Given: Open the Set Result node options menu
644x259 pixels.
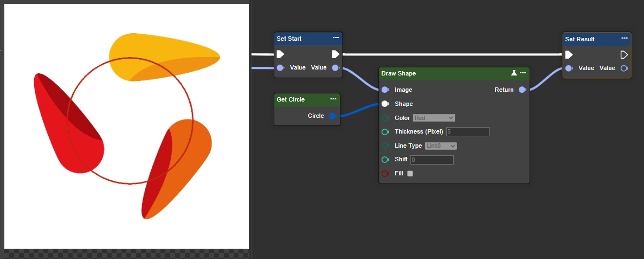Looking at the screenshot, I should point(624,39).
